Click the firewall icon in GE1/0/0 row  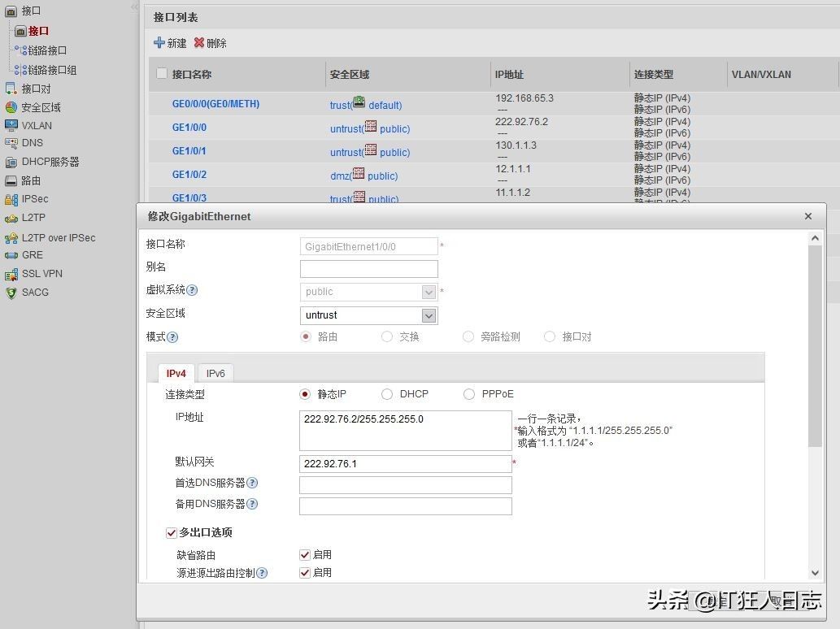point(370,126)
